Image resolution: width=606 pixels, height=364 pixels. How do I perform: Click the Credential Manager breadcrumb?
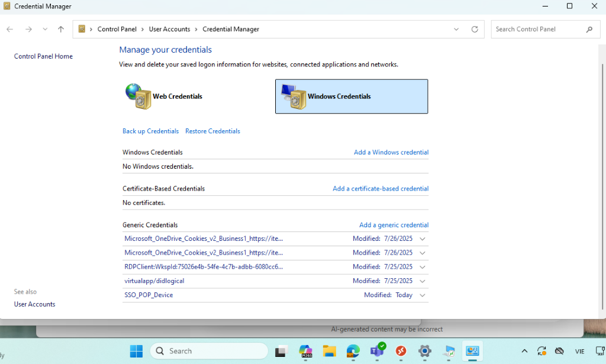(x=231, y=30)
